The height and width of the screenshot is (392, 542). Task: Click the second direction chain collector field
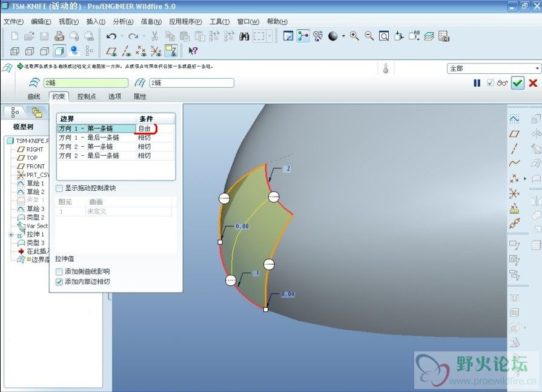coord(192,83)
